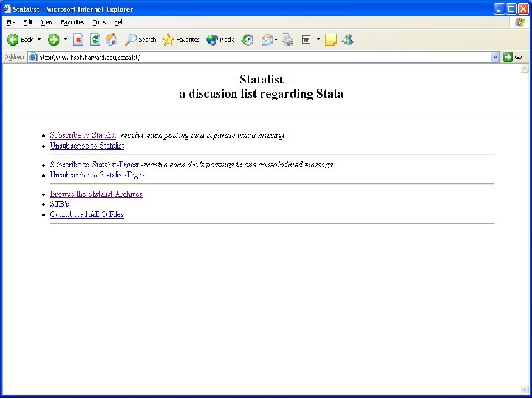Follow the Subscribe to Statalist link
Viewport: 532px width, 399px height.
click(x=83, y=135)
